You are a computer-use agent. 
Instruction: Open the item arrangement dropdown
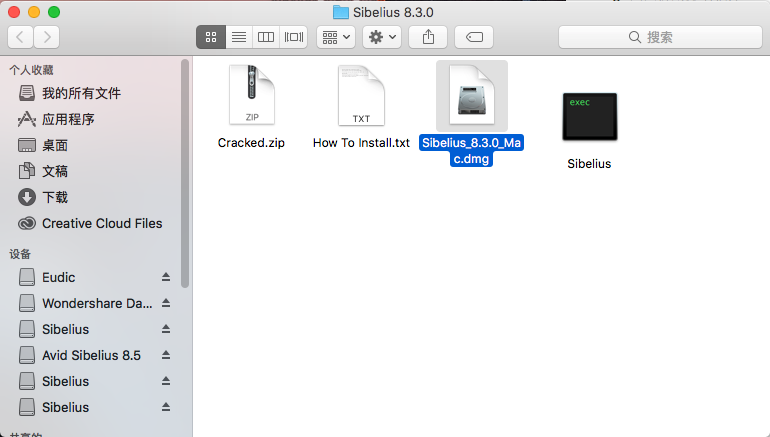(x=335, y=37)
